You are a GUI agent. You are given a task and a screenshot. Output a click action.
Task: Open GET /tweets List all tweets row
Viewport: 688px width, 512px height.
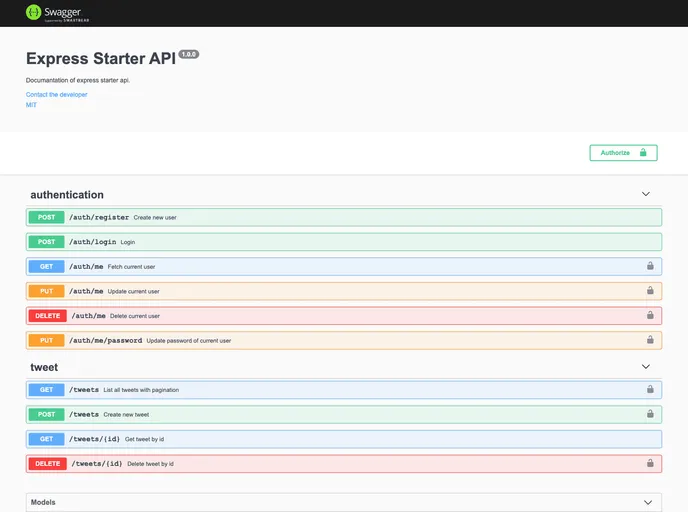click(x=344, y=390)
